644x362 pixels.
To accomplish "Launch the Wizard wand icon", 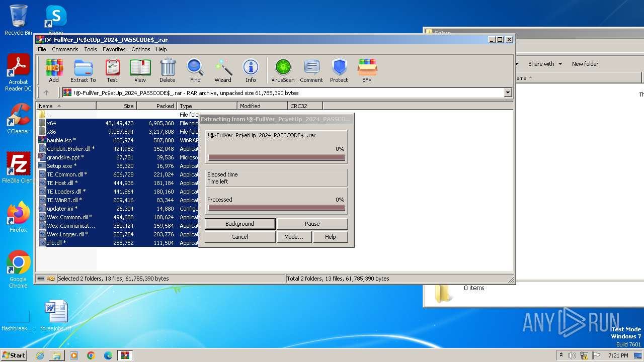I will coord(223,70).
